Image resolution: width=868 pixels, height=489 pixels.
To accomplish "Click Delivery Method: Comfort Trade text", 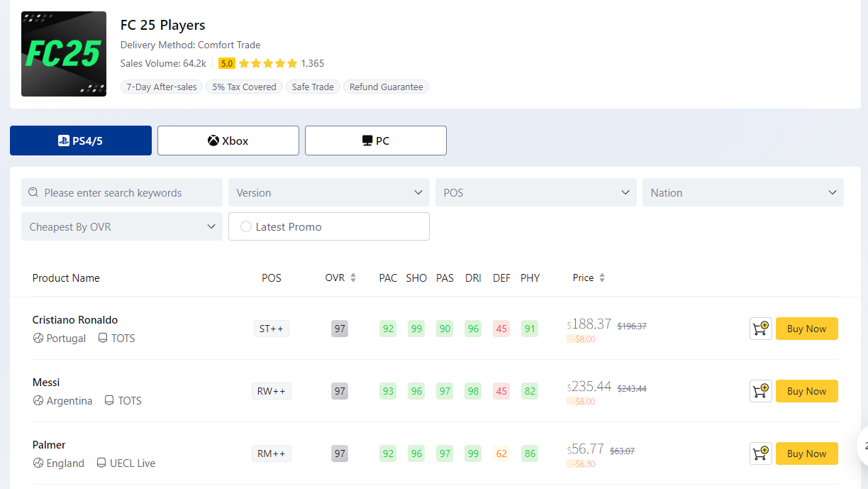I will [x=191, y=45].
